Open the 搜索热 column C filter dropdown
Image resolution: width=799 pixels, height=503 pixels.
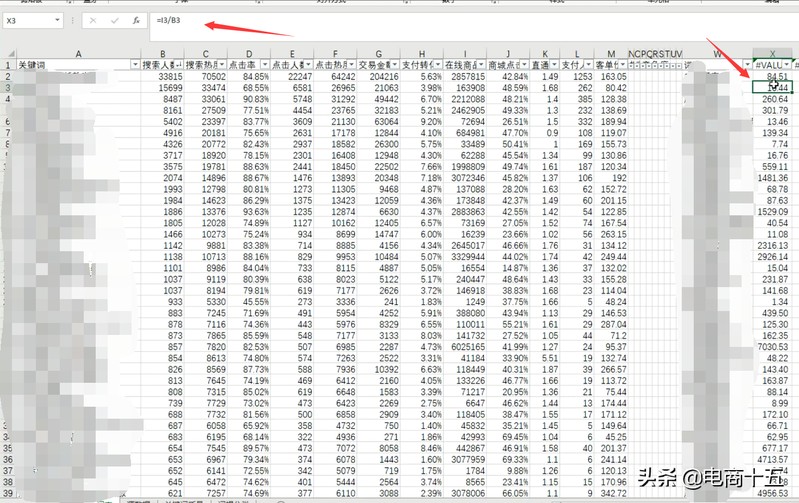pos(222,65)
